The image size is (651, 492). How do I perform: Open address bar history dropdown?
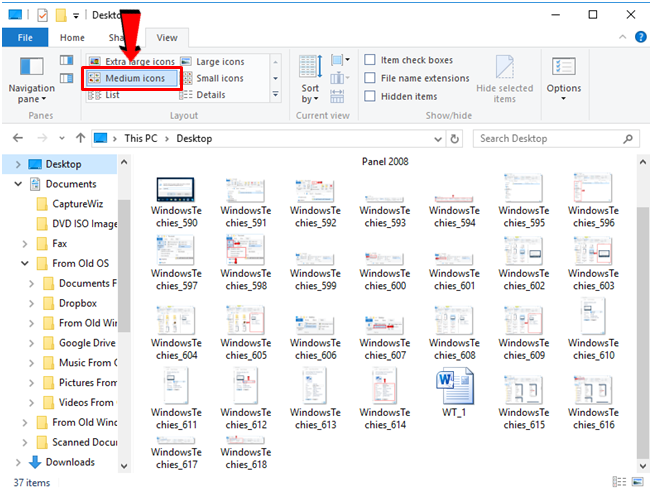point(438,139)
